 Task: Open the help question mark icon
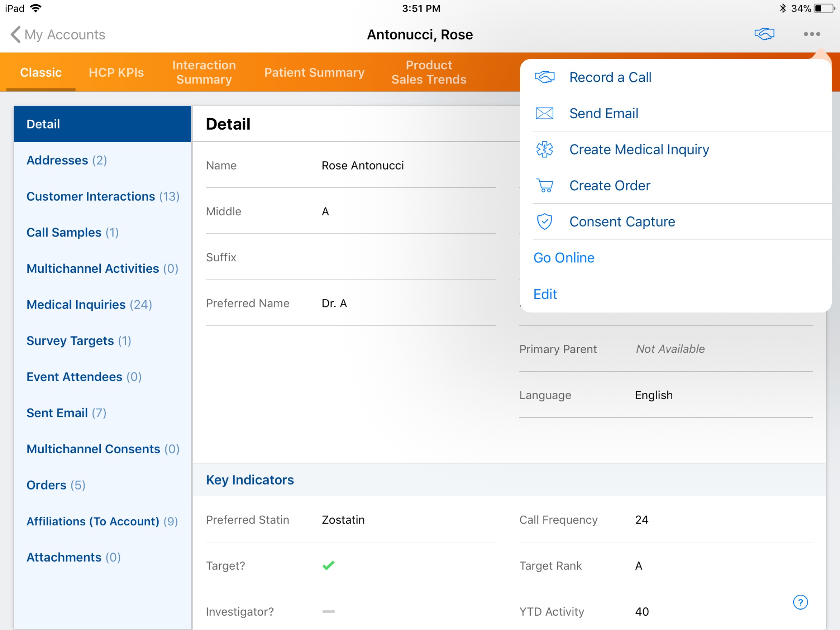click(800, 602)
